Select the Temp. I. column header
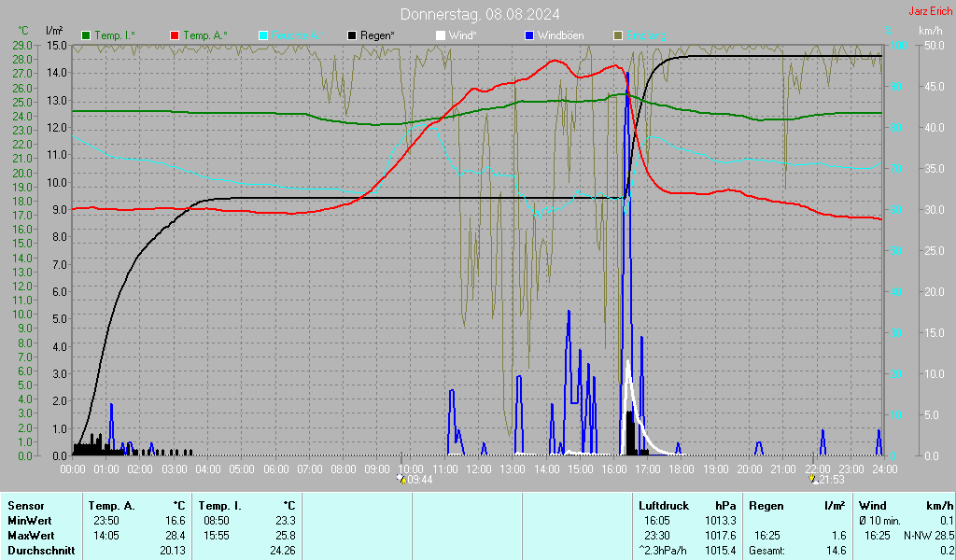Screen dimensions: 956x560 [x=219, y=505]
